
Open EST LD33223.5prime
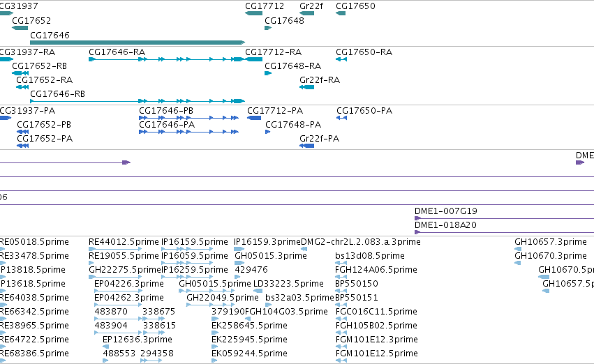[x=288, y=284]
